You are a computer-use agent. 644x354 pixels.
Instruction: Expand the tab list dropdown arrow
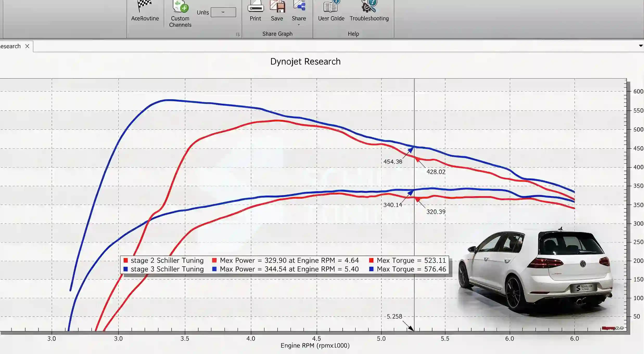pos(641,46)
